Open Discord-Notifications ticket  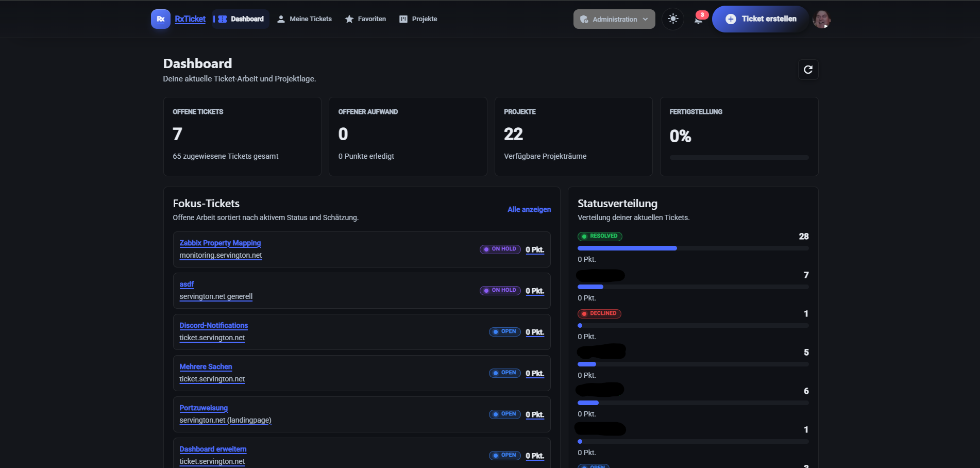(213, 325)
